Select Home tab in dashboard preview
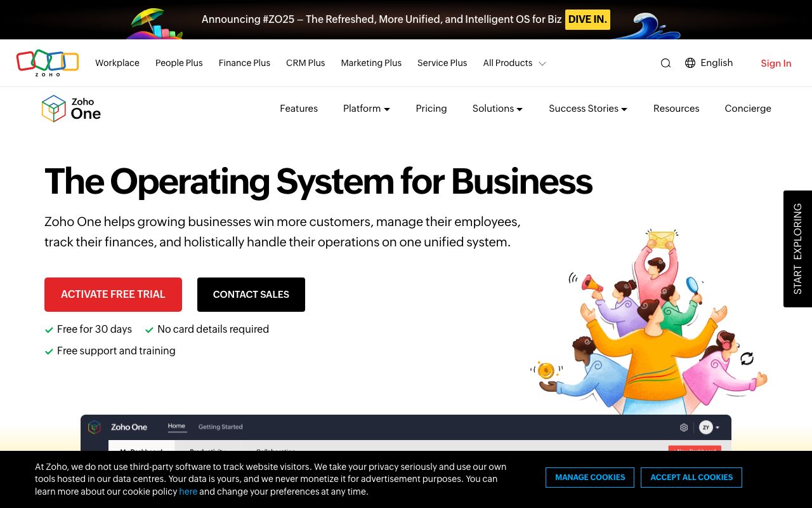This screenshot has width=812, height=508. pos(176,427)
